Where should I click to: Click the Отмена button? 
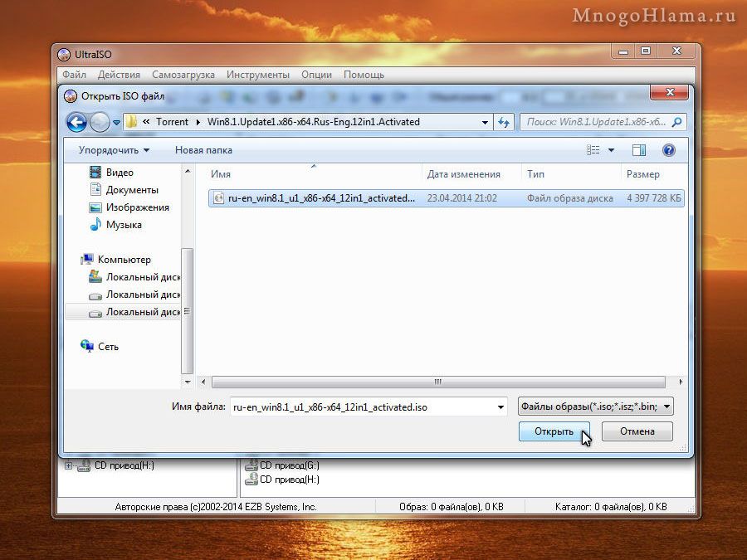[x=637, y=431]
